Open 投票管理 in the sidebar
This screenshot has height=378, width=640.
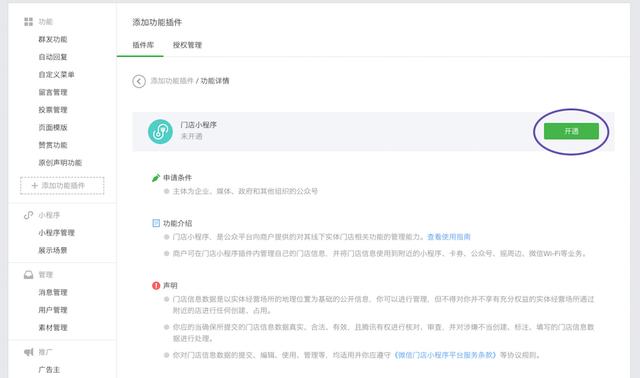click(x=53, y=110)
